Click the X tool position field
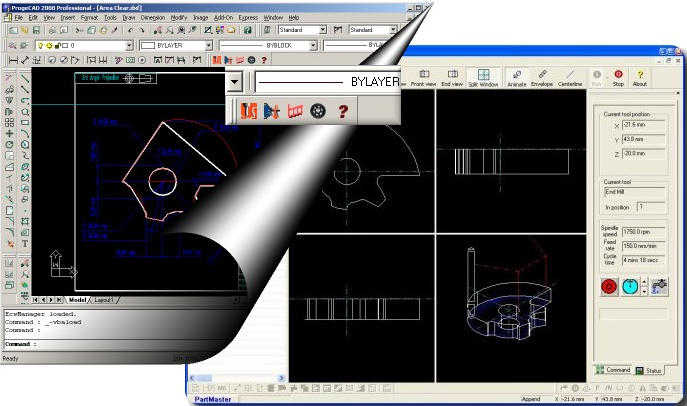687x406 pixels. point(643,125)
